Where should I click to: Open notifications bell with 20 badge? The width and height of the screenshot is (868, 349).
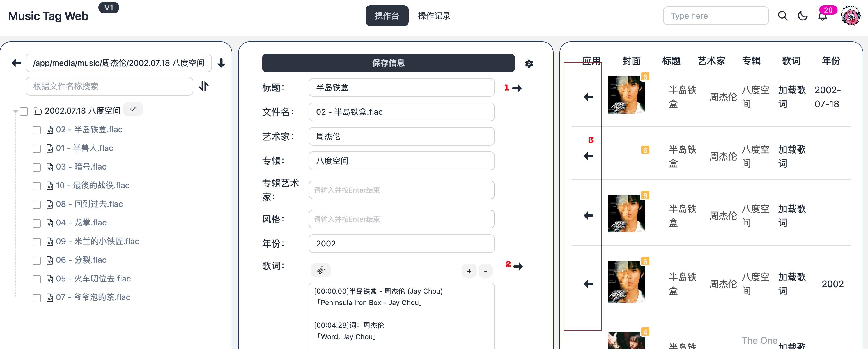(823, 16)
